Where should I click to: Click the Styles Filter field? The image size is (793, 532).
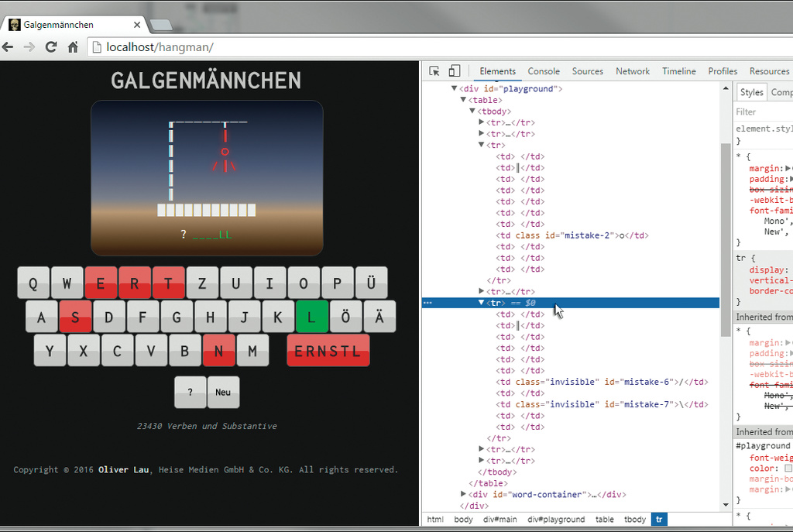[x=764, y=112]
